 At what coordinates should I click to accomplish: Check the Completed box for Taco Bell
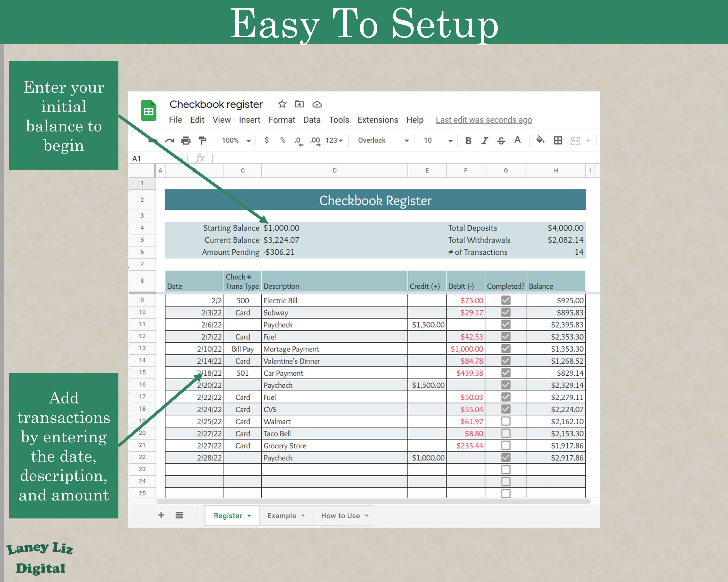pyautogui.click(x=505, y=433)
